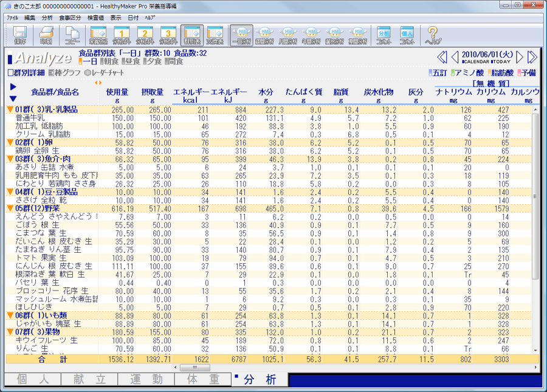The width and height of the screenshot is (547, 392).
Task: Open the 食事区分 menu
Action: pyautogui.click(x=70, y=18)
